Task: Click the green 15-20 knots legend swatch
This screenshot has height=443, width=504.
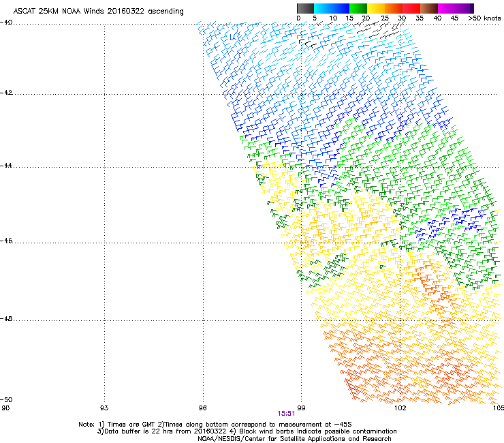Action: [x=358, y=8]
